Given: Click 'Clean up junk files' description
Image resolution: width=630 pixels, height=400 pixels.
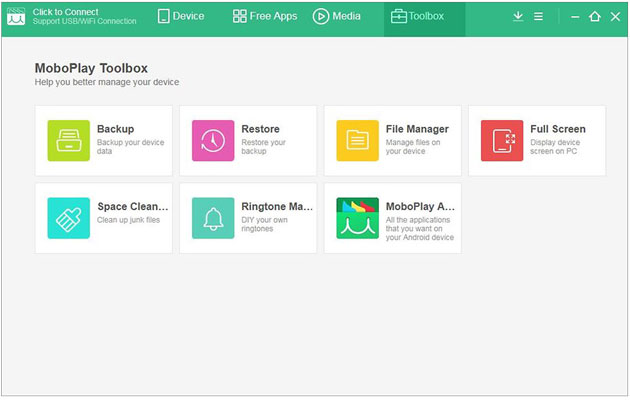Looking at the screenshot, I should 129,220.
